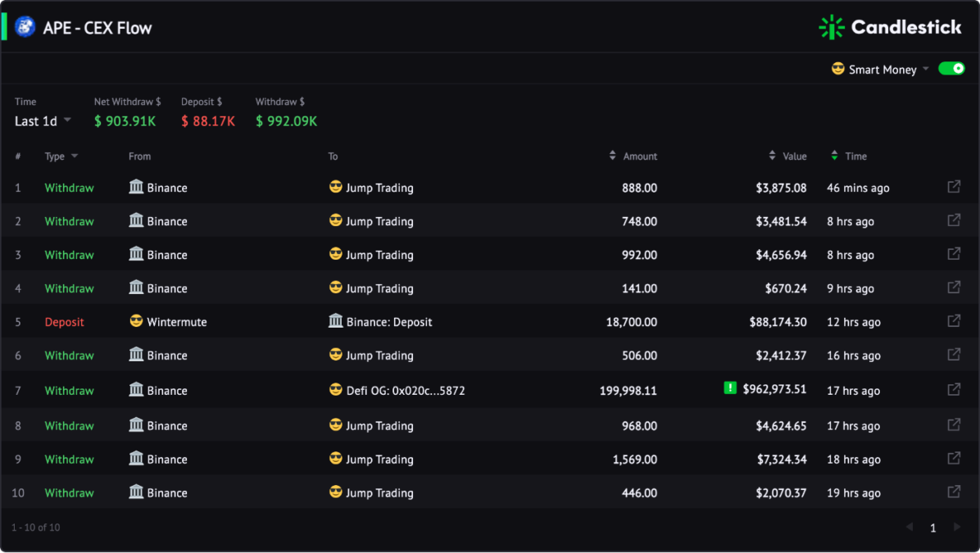Open external link for row 1 transaction
Image resolution: width=980 pixels, height=553 pixels.
click(x=954, y=187)
